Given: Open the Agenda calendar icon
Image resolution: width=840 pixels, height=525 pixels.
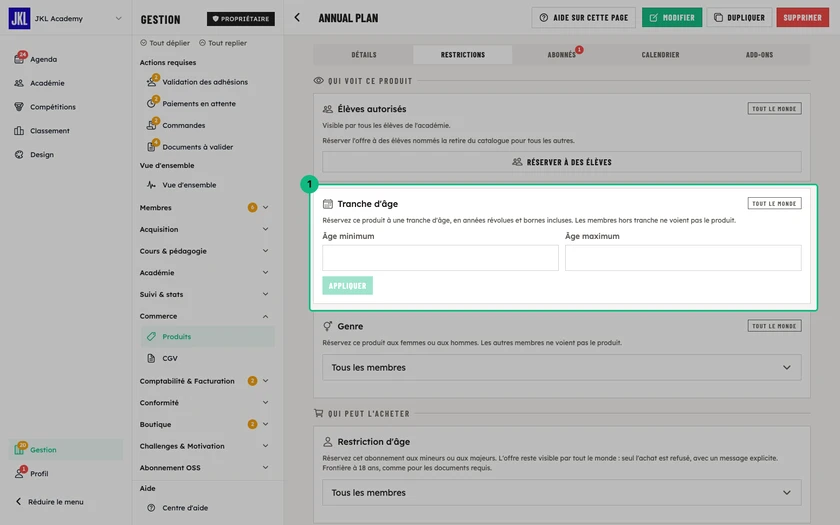Looking at the screenshot, I should point(19,59).
